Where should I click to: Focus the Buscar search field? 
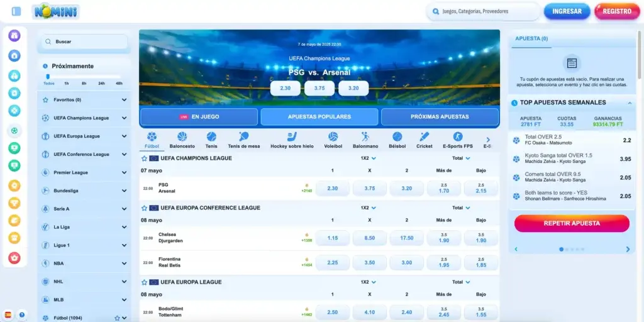pos(84,42)
